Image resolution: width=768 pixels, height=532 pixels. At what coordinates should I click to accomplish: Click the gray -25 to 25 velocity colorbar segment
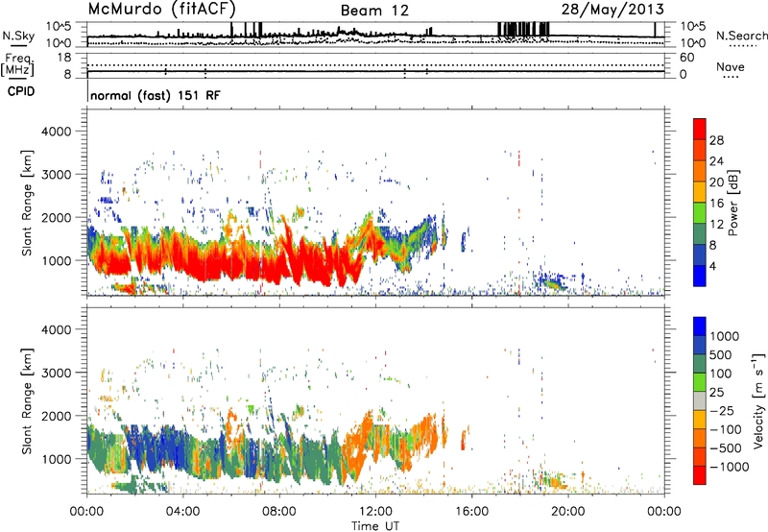pos(700,400)
